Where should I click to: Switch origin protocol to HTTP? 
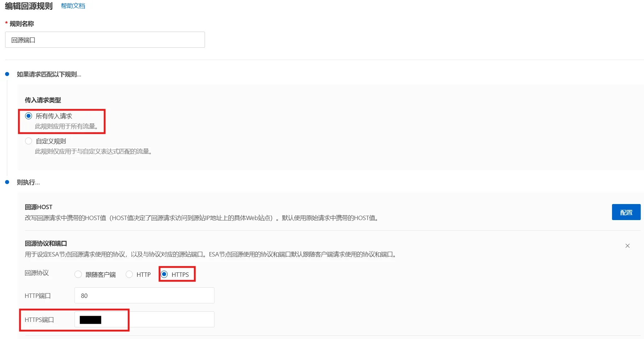pos(129,275)
